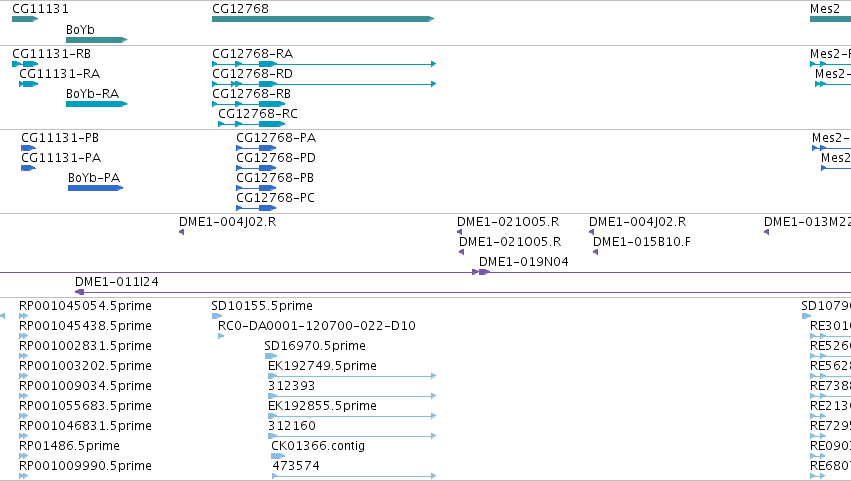Click the DME1-011I24 clone line
Viewport: 851px width, 481px height.
(x=463, y=292)
